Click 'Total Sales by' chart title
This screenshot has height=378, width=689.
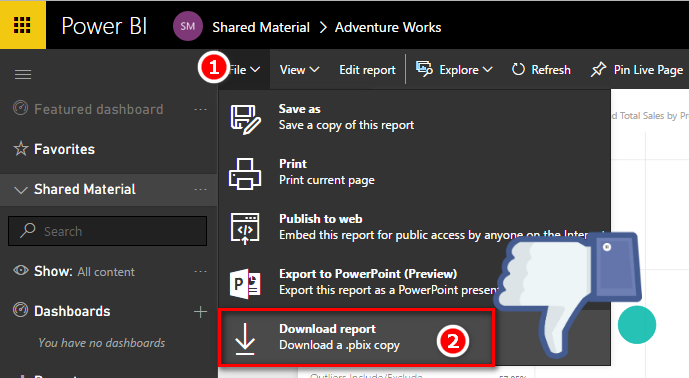coord(649,116)
